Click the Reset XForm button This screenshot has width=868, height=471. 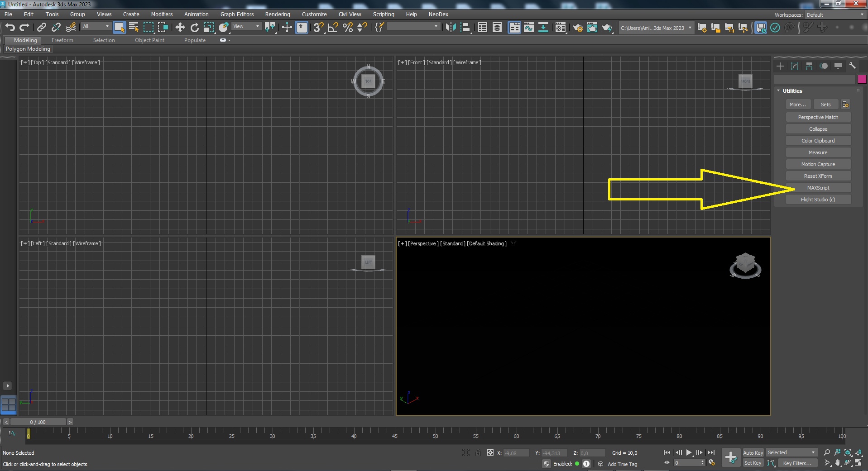pyautogui.click(x=818, y=176)
